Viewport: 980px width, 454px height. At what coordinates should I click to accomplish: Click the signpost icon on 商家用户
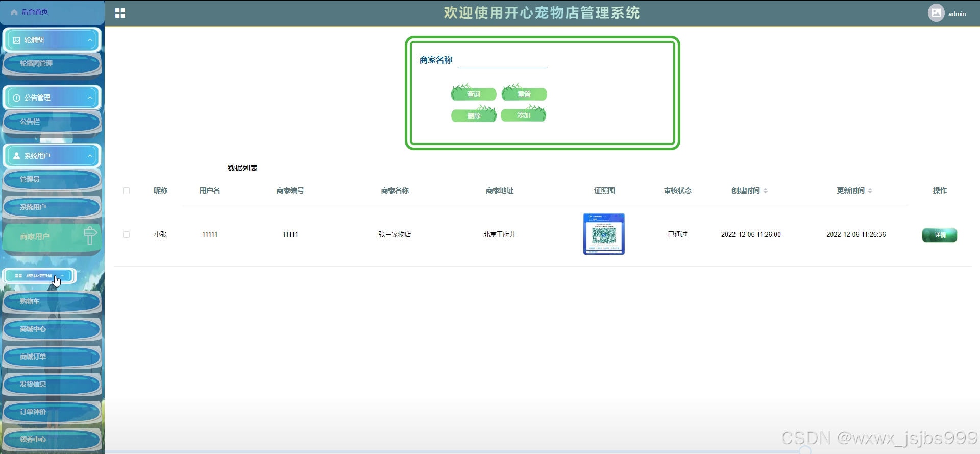coord(90,235)
